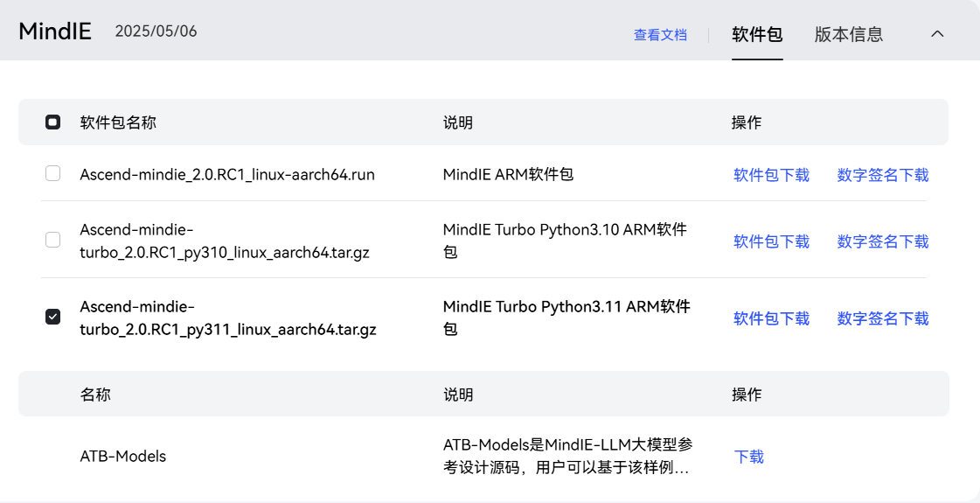The image size is (980, 503).
Task: Select the py311_linux_aarch64.tar.gz package name
Action: point(228,318)
